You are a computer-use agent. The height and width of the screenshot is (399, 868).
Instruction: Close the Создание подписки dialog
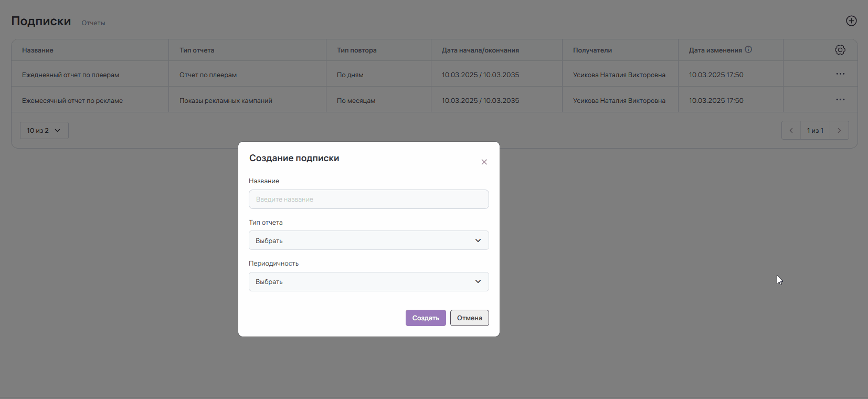484,162
